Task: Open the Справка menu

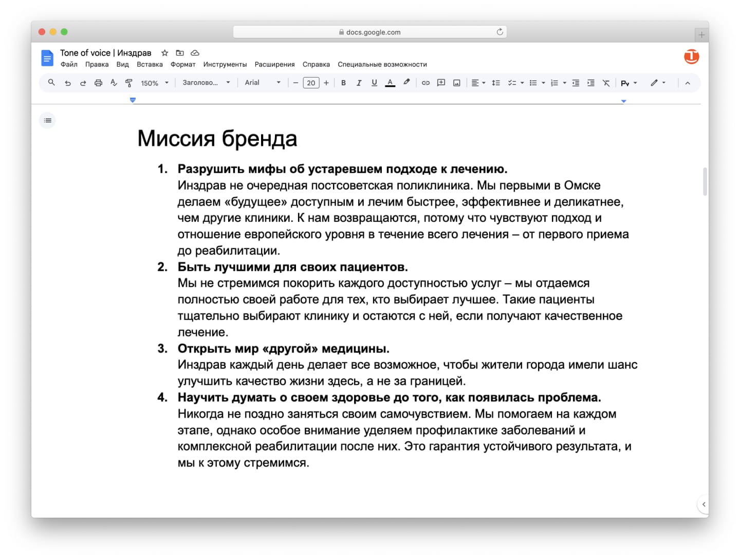Action: tap(316, 64)
